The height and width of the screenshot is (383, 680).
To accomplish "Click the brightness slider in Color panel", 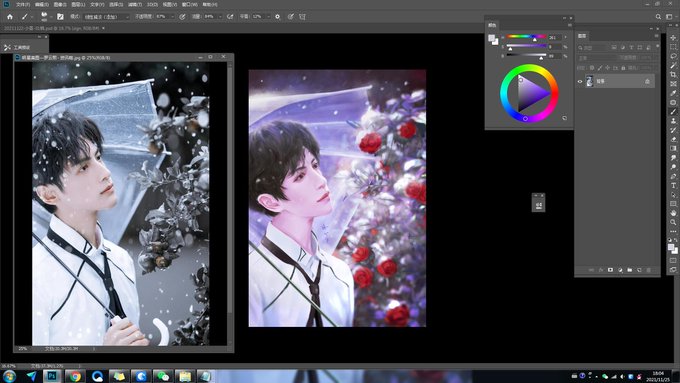I will coord(526,55).
